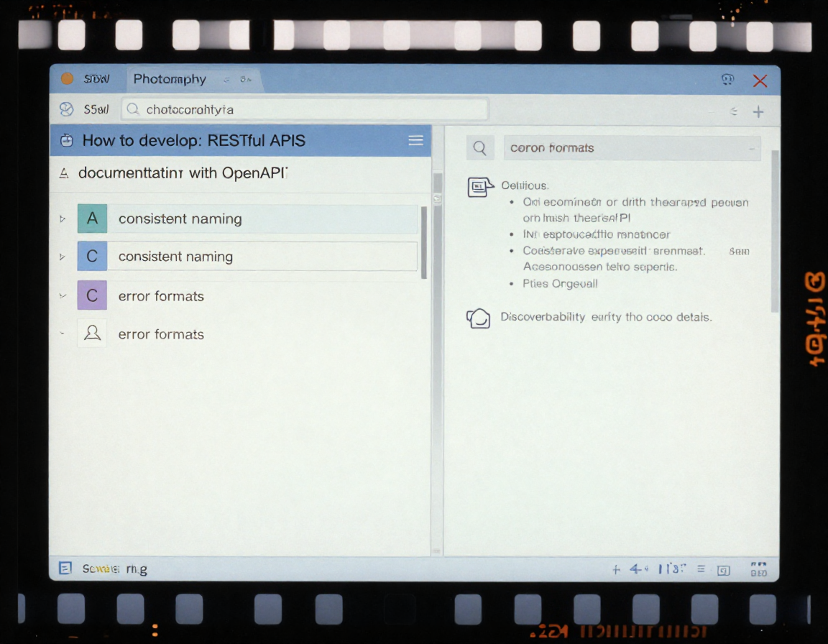Click the magnifier icon beside coron formats
The image size is (828, 644).
[x=480, y=148]
